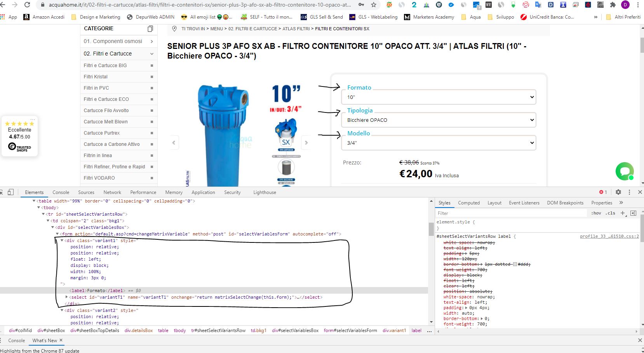Toggle the DevTools device toolbar icon
Screen dimensions: 644x353
coord(10,192)
